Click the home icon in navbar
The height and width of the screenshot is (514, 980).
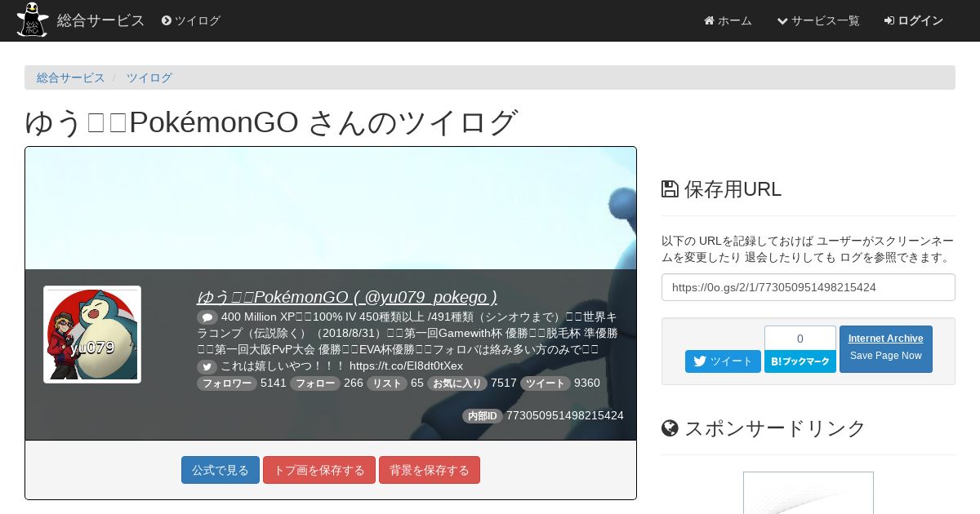pos(709,20)
